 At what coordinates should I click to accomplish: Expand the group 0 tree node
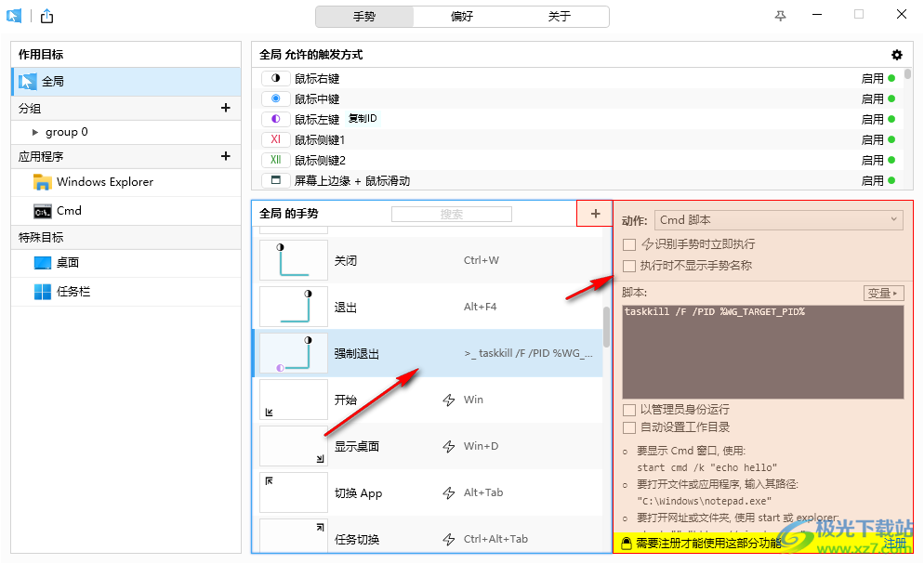click(34, 133)
